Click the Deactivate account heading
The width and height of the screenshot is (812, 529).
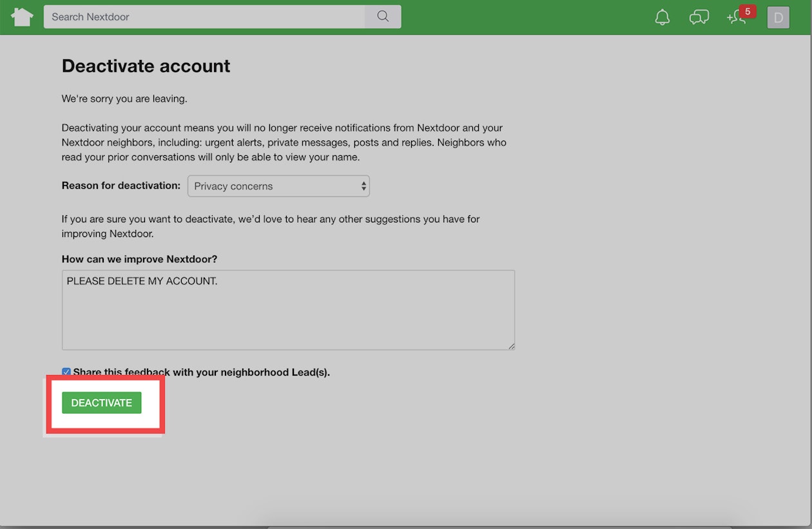tap(146, 66)
